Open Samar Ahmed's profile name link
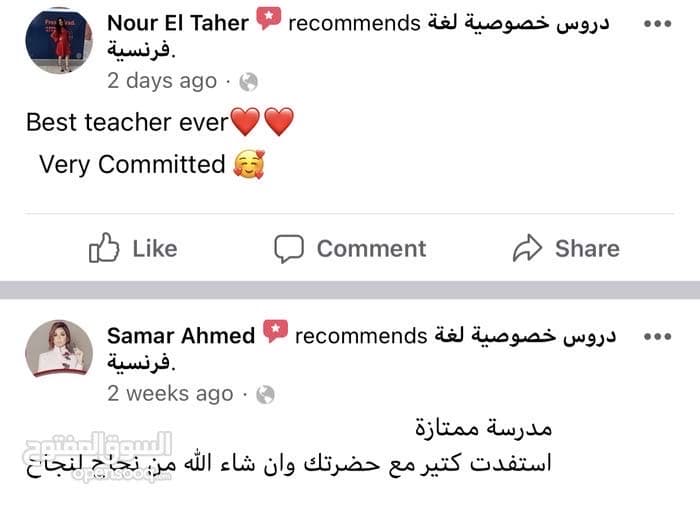This screenshot has width=700, height=506. pyautogui.click(x=181, y=335)
